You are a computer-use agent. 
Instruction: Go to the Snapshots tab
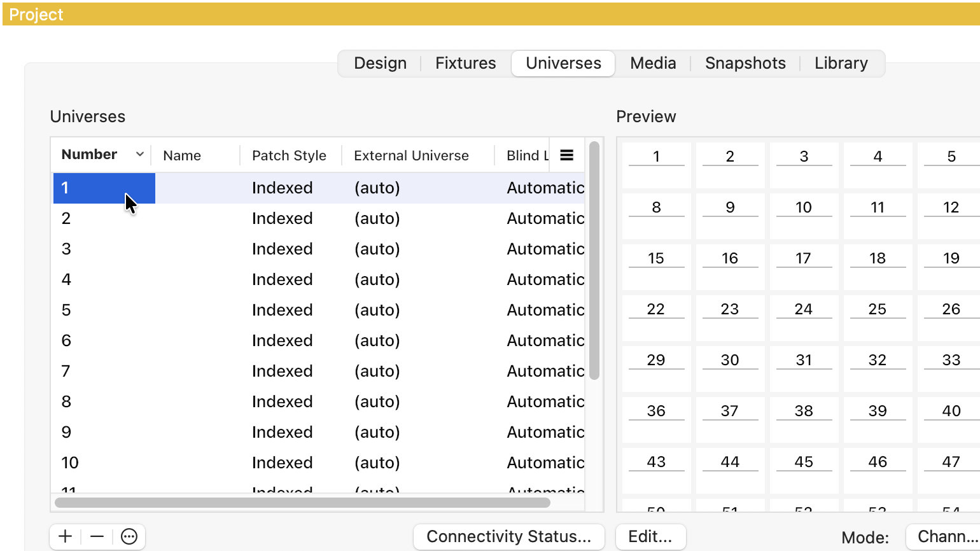(745, 63)
